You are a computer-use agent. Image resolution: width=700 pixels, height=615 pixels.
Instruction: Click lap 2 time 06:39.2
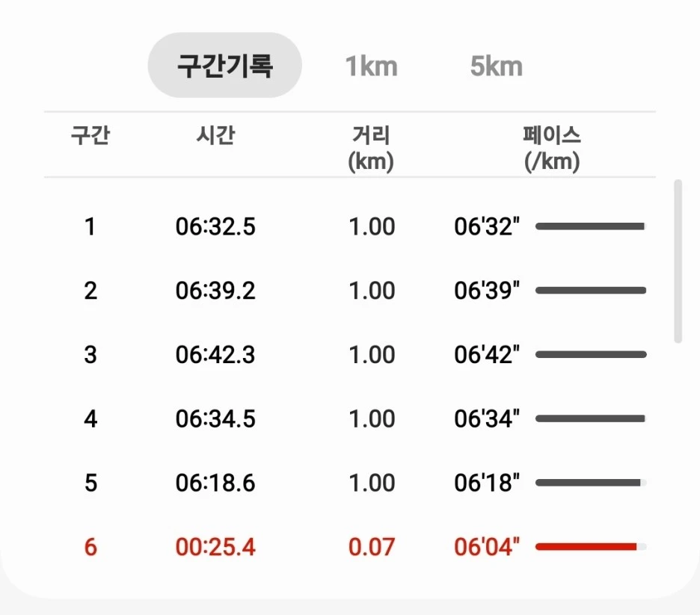pyautogui.click(x=215, y=291)
